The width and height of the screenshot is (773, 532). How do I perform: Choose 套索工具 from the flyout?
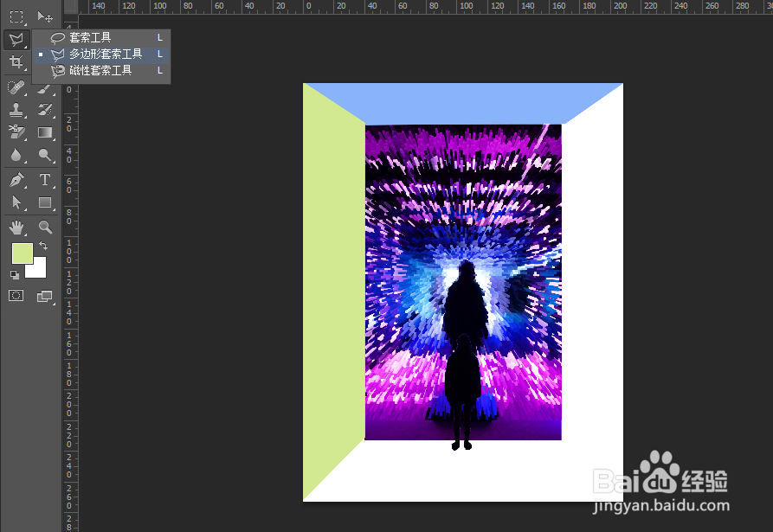pyautogui.click(x=101, y=38)
